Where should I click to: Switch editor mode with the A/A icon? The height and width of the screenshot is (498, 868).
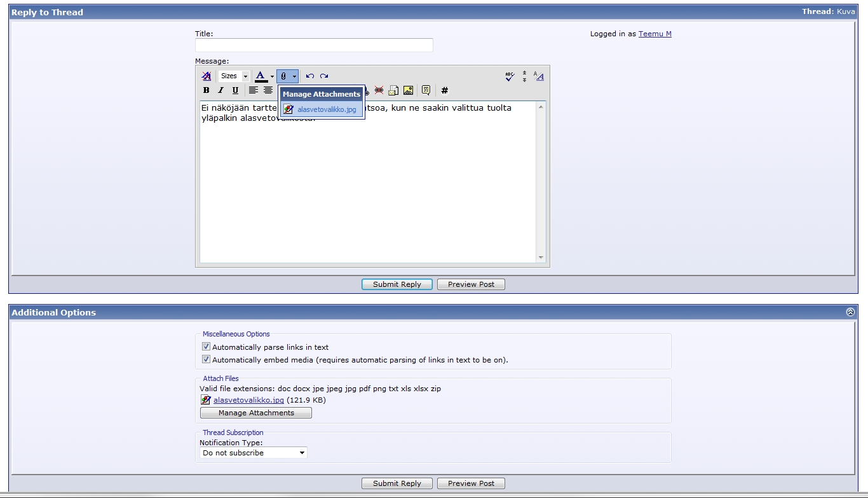coord(539,76)
